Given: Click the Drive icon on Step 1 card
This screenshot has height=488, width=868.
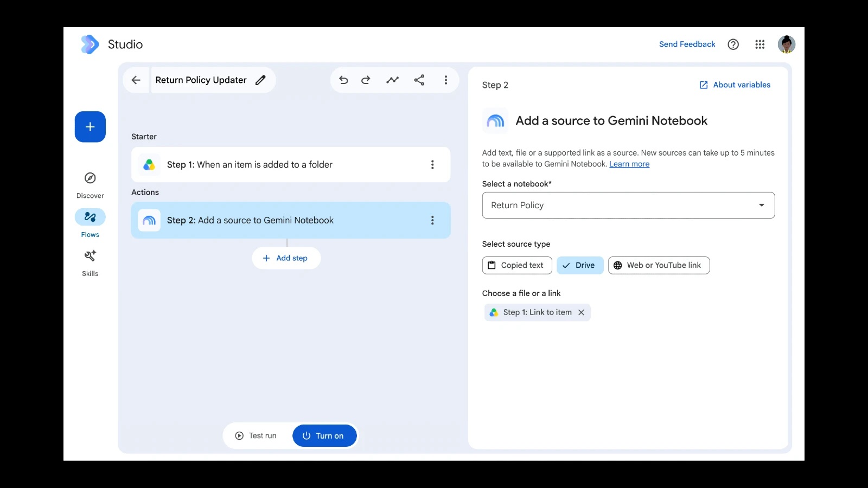Looking at the screenshot, I should 149,165.
